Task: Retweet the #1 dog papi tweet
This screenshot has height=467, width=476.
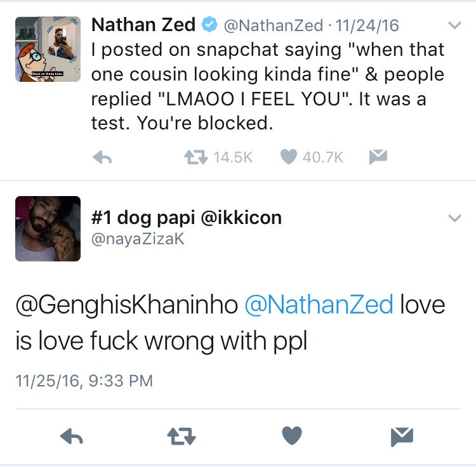Action: (x=182, y=436)
